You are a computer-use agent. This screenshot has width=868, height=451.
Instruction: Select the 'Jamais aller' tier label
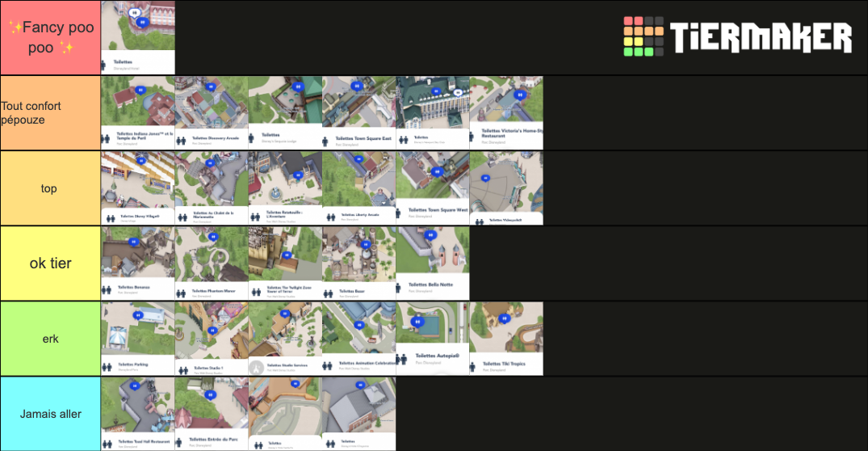pos(50,414)
